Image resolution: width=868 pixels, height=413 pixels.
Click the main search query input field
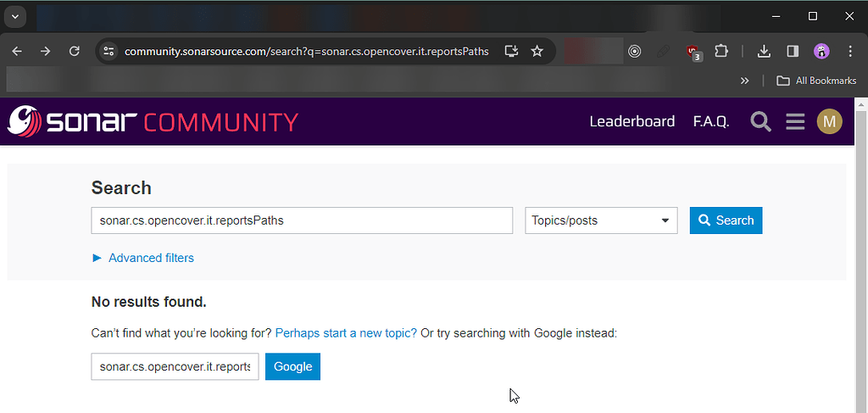pyautogui.click(x=301, y=220)
